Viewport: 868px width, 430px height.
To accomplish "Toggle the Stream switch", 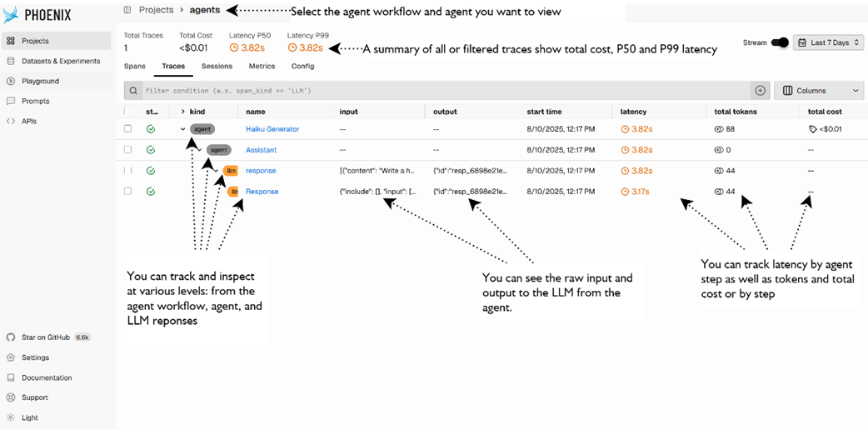I will (780, 42).
